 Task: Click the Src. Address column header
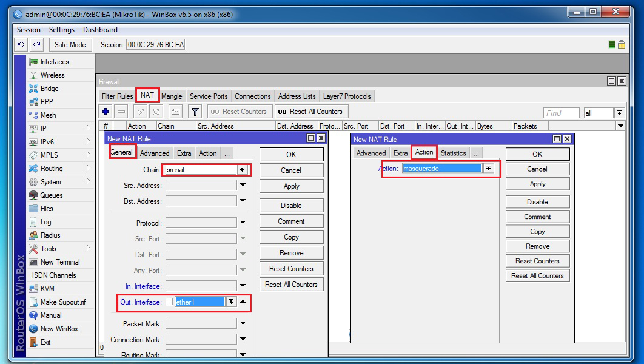235,126
